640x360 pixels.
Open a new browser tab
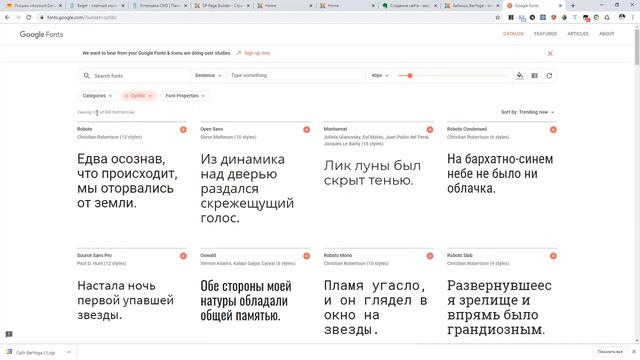[573, 6]
